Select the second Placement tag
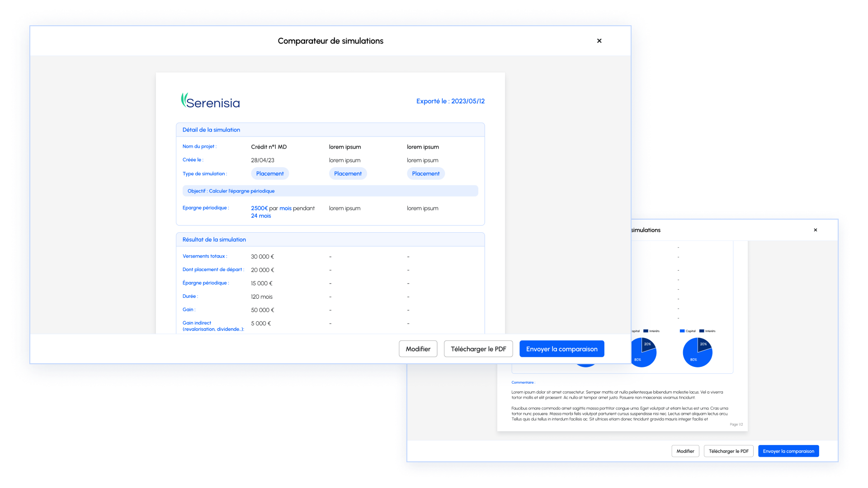 (x=348, y=174)
